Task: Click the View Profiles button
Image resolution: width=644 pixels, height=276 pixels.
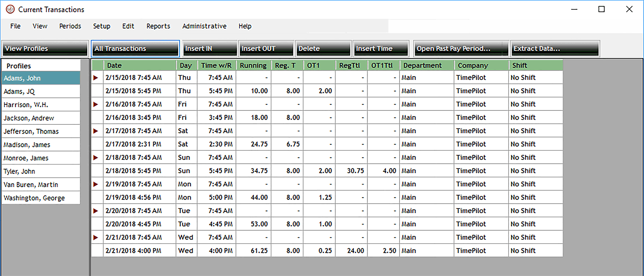Action: pos(45,48)
